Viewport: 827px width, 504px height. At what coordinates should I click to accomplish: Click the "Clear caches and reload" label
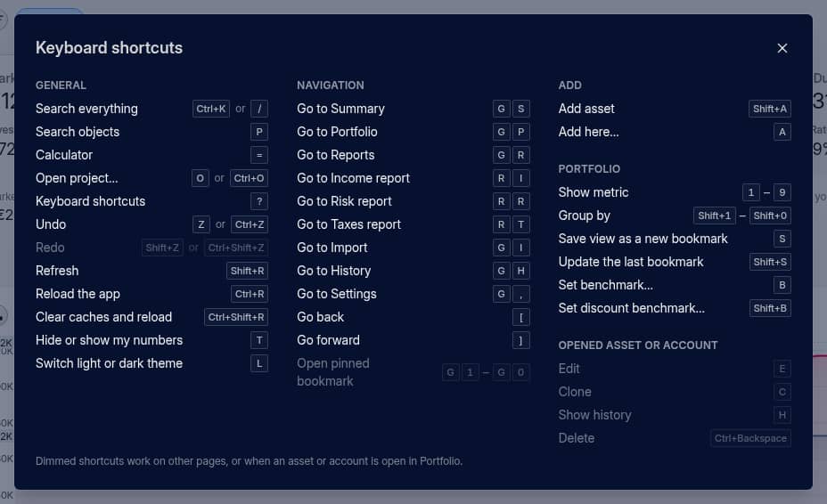tap(104, 317)
